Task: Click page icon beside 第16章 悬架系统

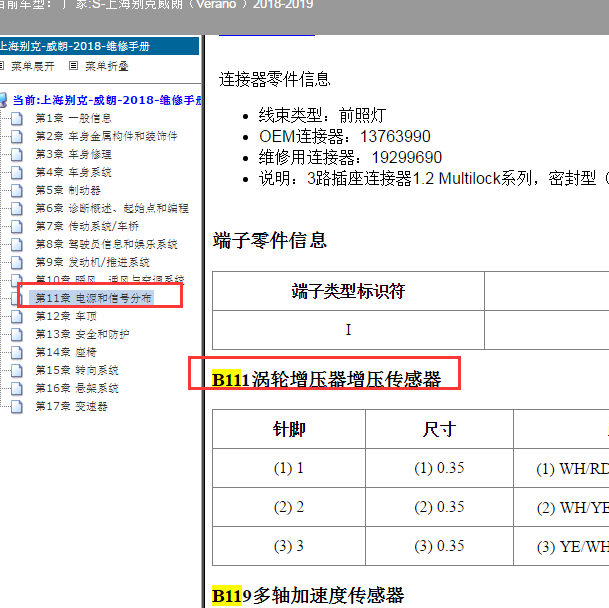Action: pyautogui.click(x=17, y=388)
